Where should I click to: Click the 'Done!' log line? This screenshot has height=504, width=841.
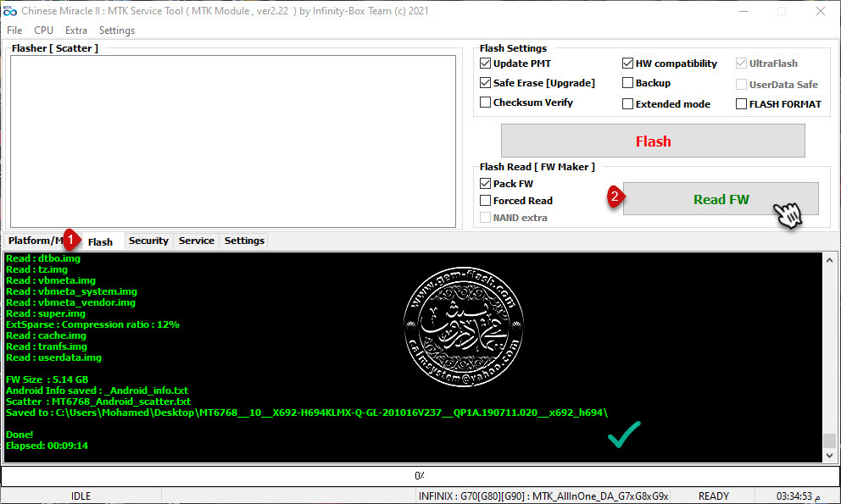pyautogui.click(x=19, y=435)
